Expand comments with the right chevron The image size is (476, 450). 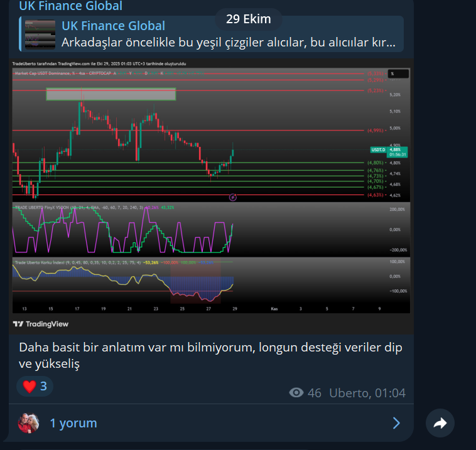[x=396, y=423]
